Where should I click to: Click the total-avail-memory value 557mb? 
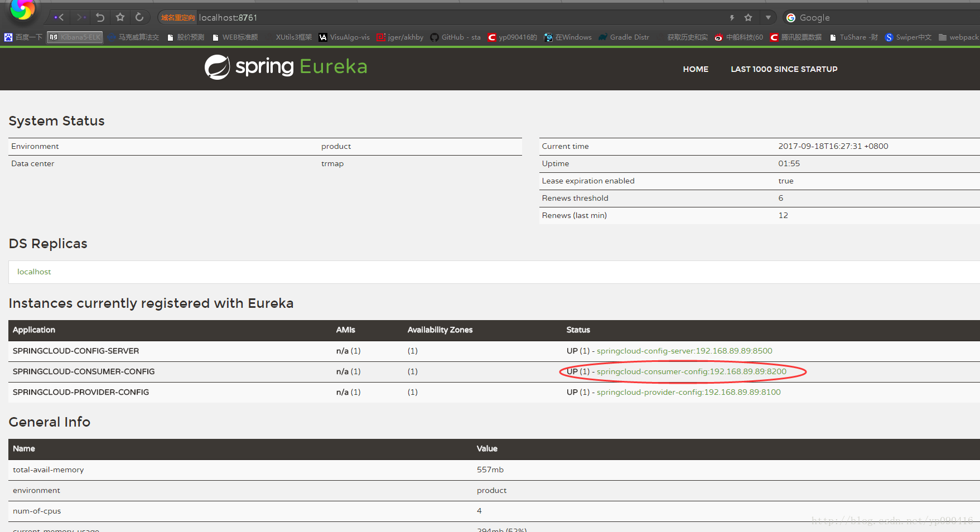tap(490, 470)
